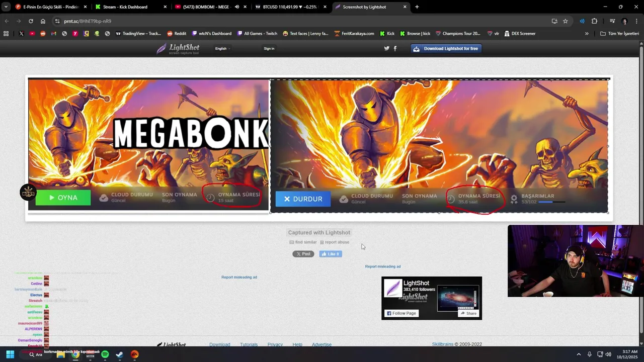
Task: Open Chrome from the taskbar
Action: tap(75, 354)
